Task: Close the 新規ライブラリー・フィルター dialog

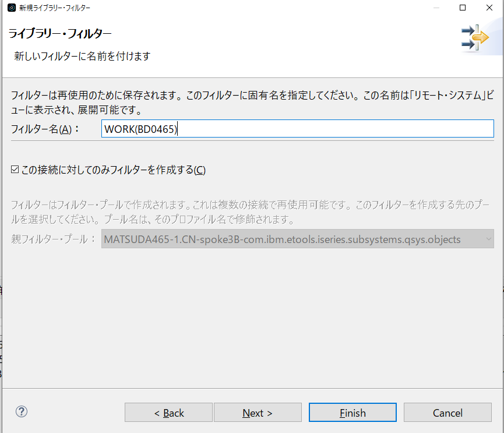Action: tap(489, 8)
